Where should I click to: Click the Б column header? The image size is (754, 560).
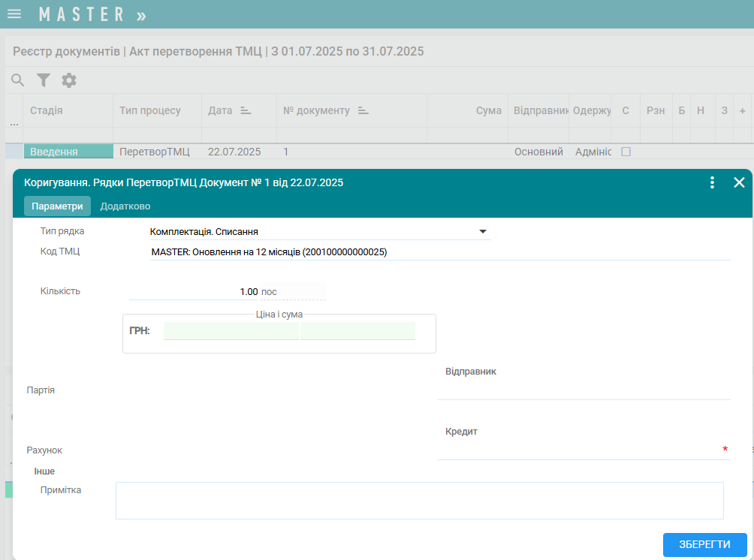coord(681,110)
